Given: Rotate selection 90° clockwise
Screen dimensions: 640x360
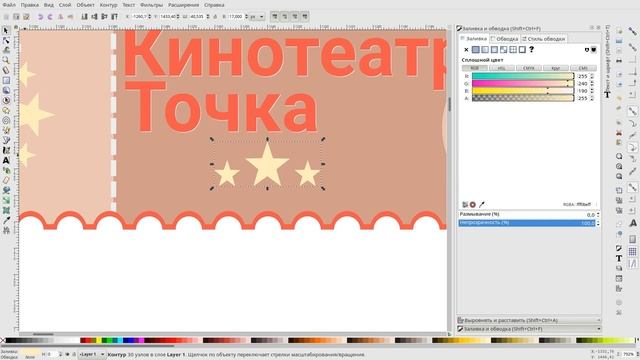Looking at the screenshot, I should (x=50, y=17).
